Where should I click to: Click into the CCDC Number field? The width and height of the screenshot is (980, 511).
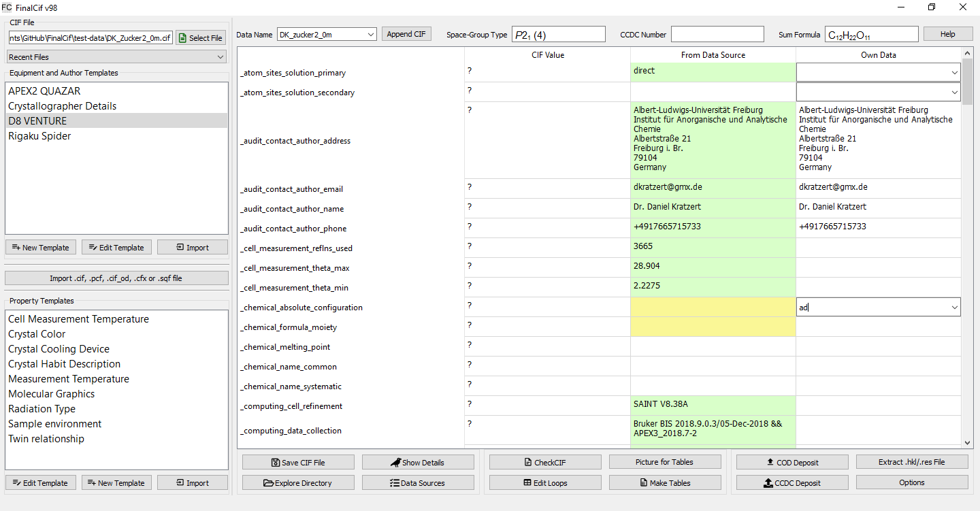717,34
